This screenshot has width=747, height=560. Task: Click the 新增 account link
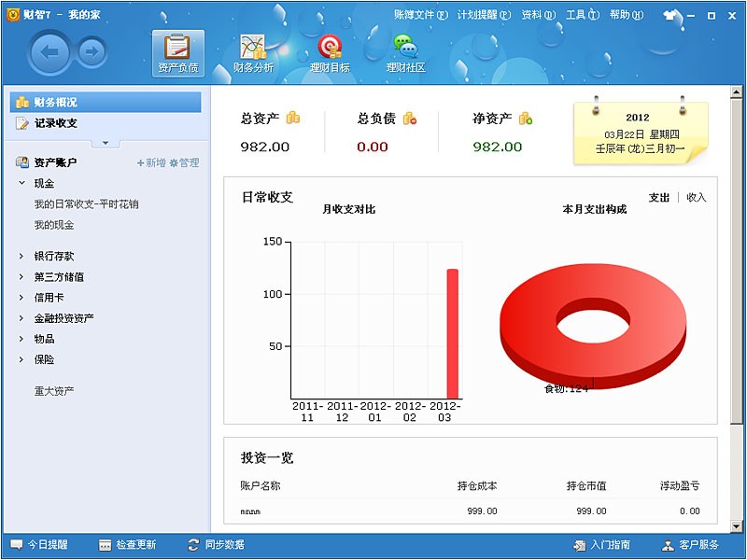click(x=151, y=162)
